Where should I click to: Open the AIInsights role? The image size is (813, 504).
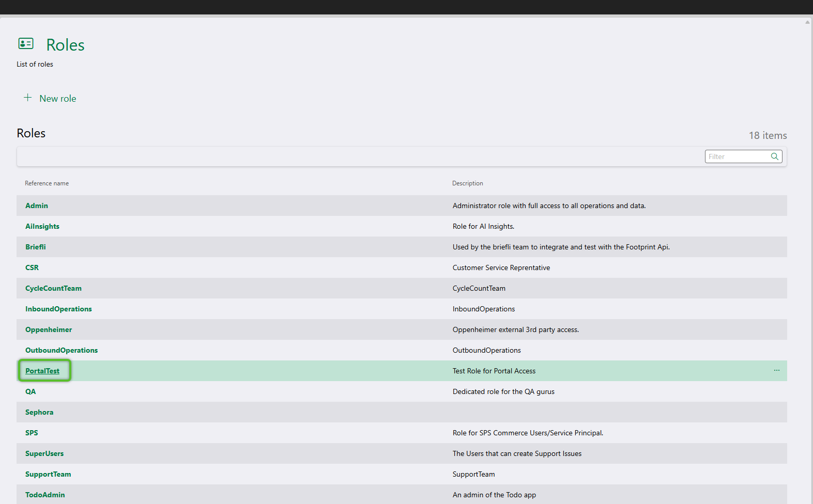42,226
